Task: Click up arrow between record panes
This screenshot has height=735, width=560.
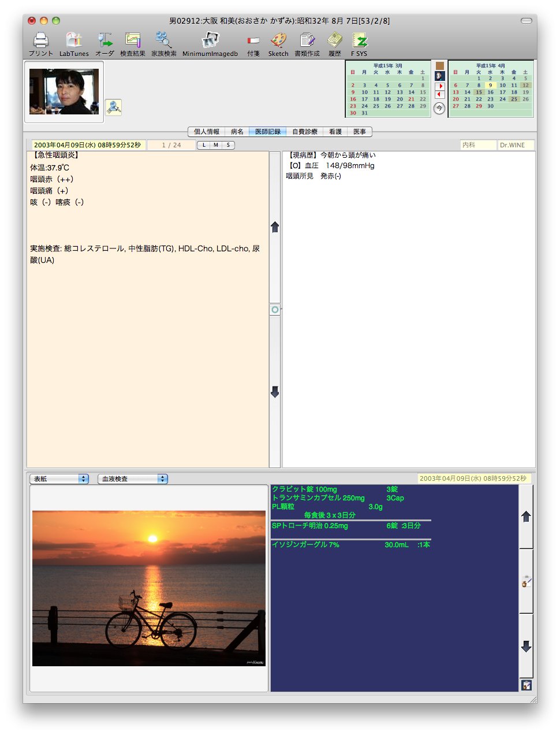Action: pos(275,227)
